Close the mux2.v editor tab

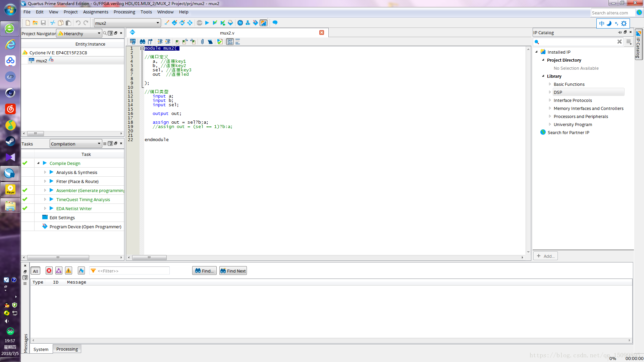tap(322, 33)
